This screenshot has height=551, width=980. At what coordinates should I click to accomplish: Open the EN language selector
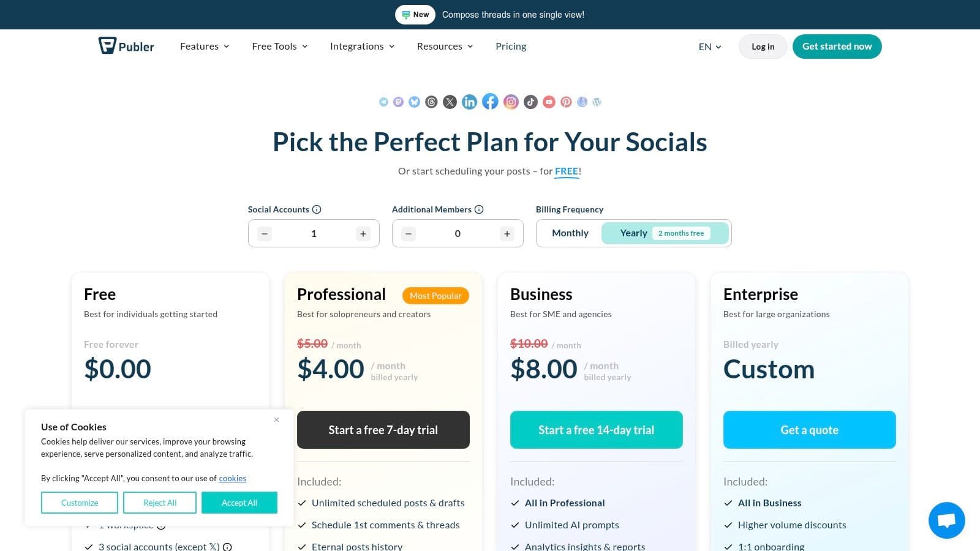pos(710,47)
